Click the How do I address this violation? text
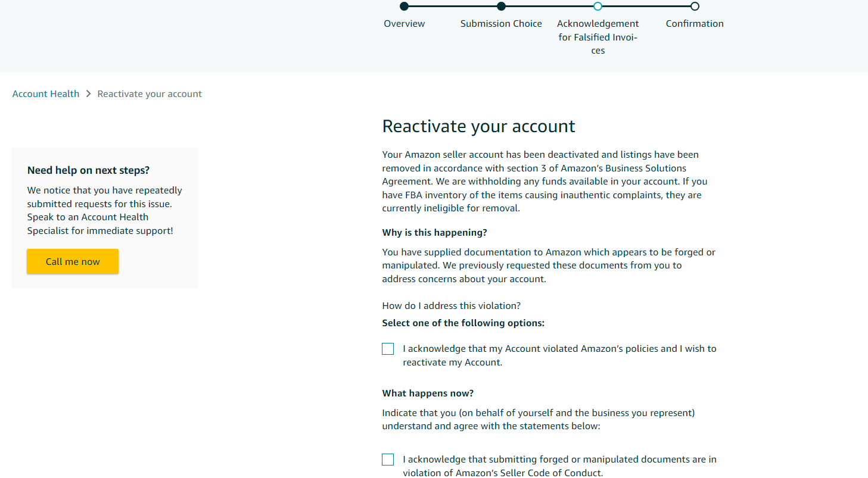868x478 pixels. coord(452,306)
